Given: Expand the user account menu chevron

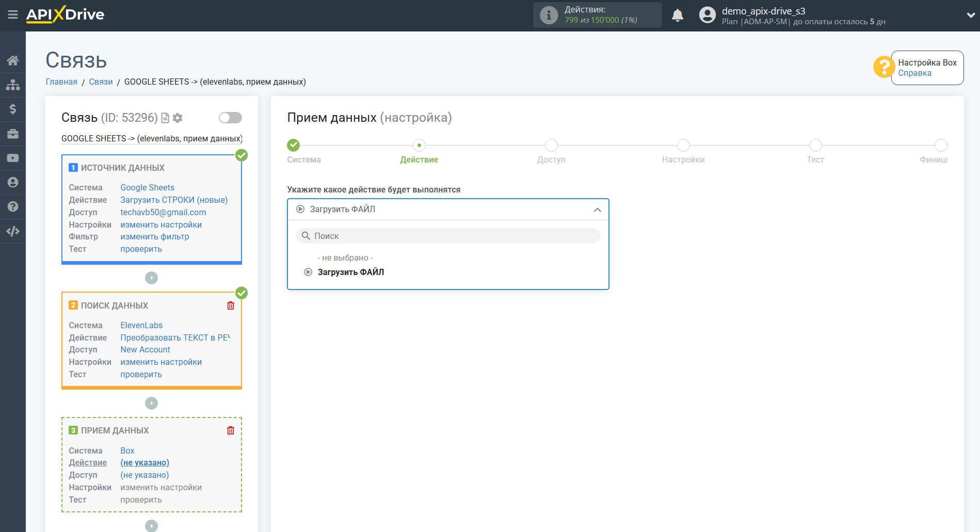Looking at the screenshot, I should tap(970, 15).
